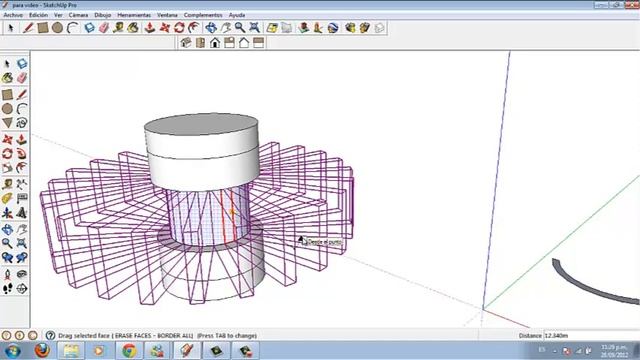Open the Archivo menu
Screen dimensions: 640x360
13,15
